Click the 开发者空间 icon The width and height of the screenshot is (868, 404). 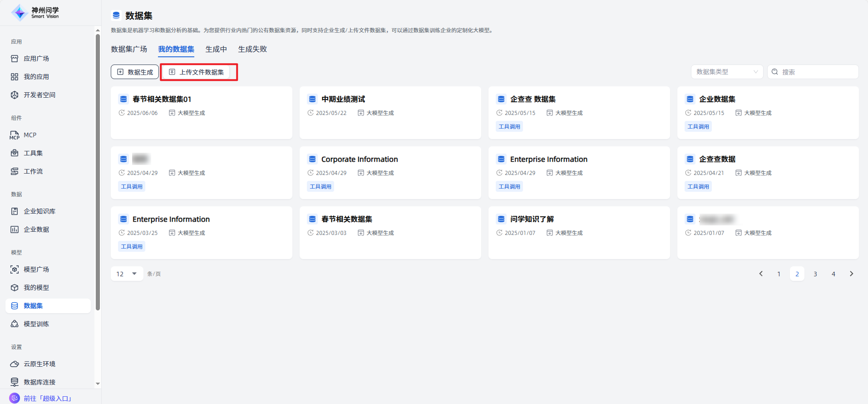(x=15, y=95)
